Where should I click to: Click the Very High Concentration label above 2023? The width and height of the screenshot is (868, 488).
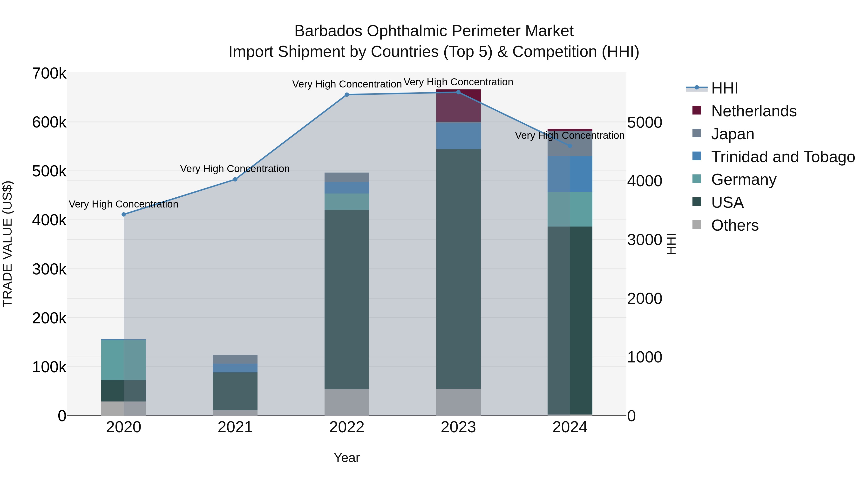(x=458, y=82)
